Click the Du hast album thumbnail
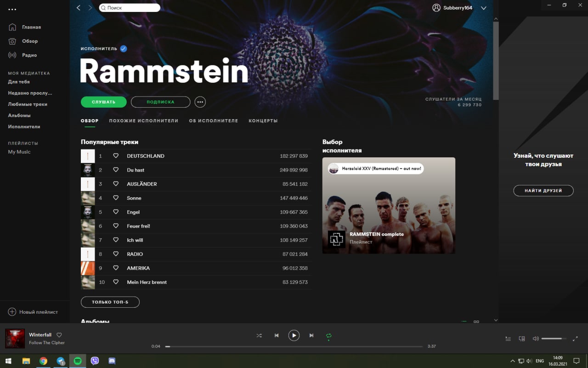 tap(88, 170)
